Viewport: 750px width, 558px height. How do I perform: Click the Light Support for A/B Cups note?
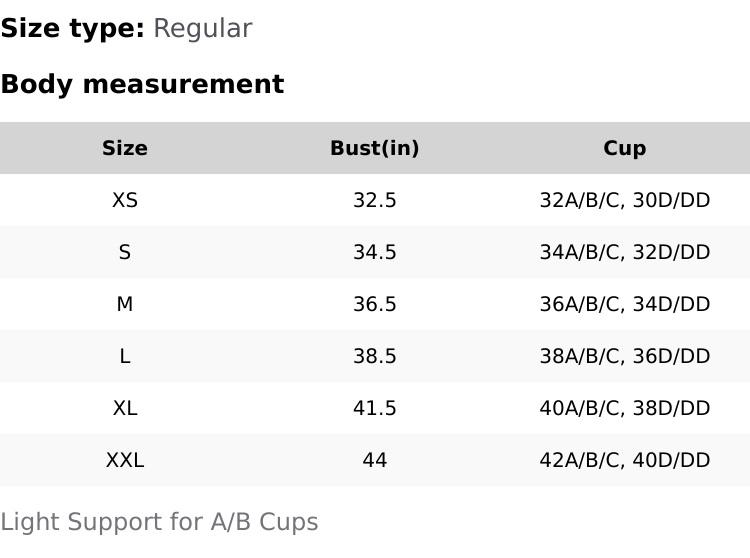159,522
